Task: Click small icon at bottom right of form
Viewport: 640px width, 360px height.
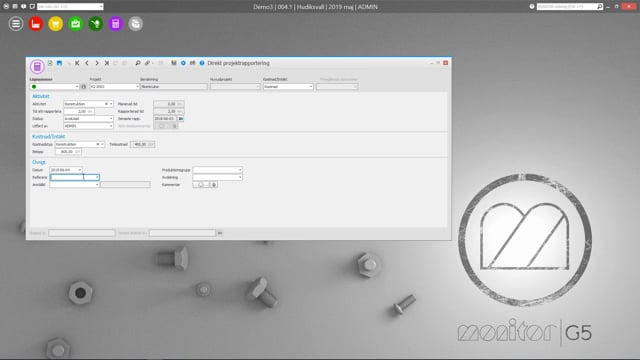Action: pyautogui.click(x=220, y=233)
